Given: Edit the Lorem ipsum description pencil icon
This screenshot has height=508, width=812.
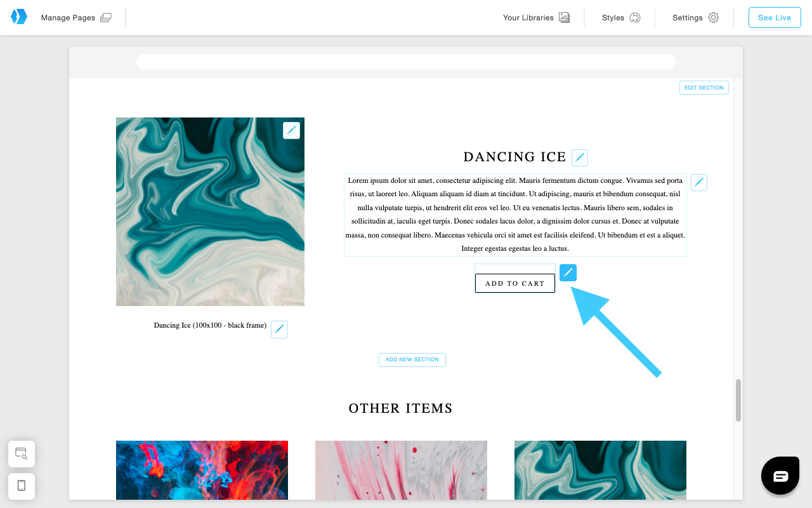Looking at the screenshot, I should [x=698, y=183].
